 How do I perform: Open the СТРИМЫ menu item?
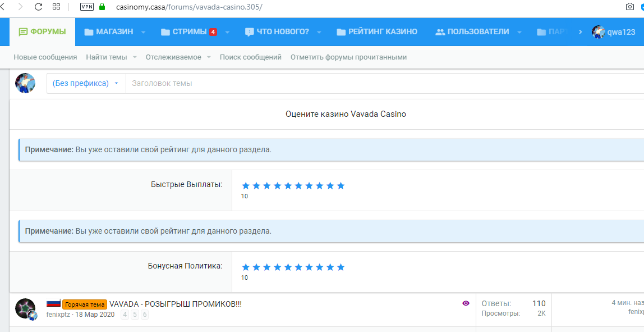coord(183,31)
